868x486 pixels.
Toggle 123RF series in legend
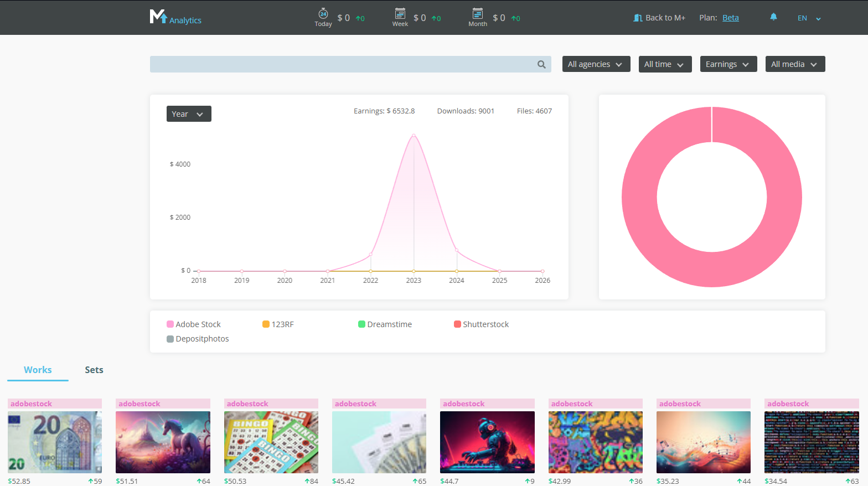click(278, 324)
